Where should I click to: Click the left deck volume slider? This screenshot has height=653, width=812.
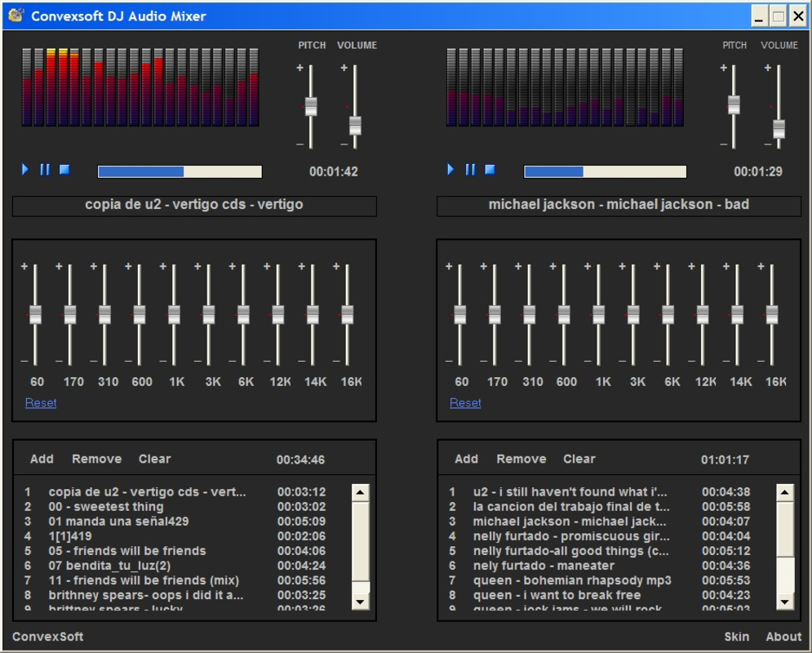coord(355,126)
